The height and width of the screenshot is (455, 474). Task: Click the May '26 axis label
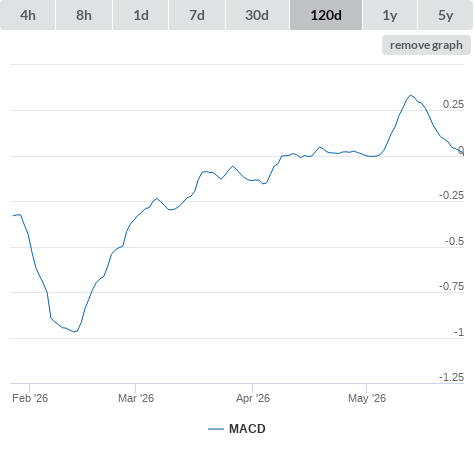tap(367, 398)
